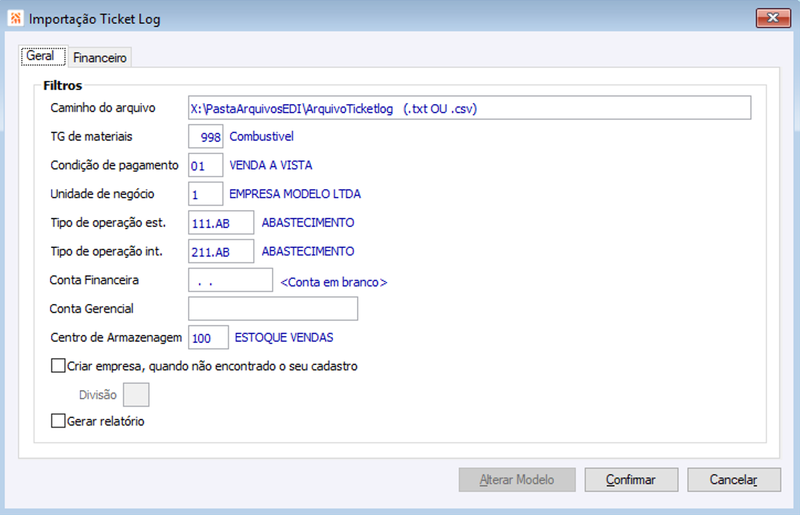Viewport: 800px width, 515px height.
Task: Click the TG de materiais label
Action: (91, 136)
